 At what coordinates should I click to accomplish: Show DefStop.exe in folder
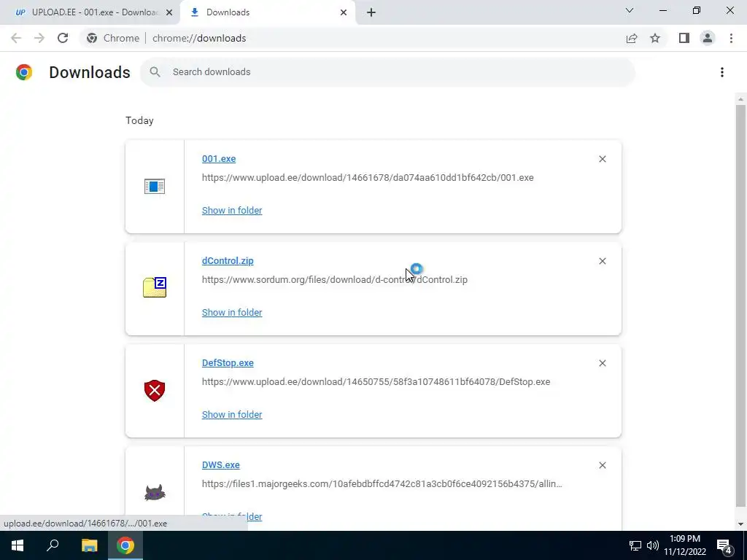pyautogui.click(x=232, y=414)
